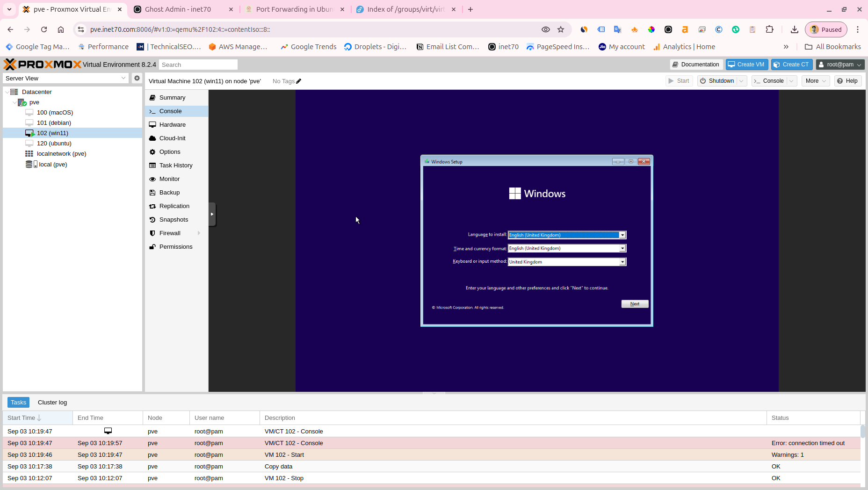868x490 pixels.
Task: Select localnetwork (pve) in tree
Action: pos(61,154)
